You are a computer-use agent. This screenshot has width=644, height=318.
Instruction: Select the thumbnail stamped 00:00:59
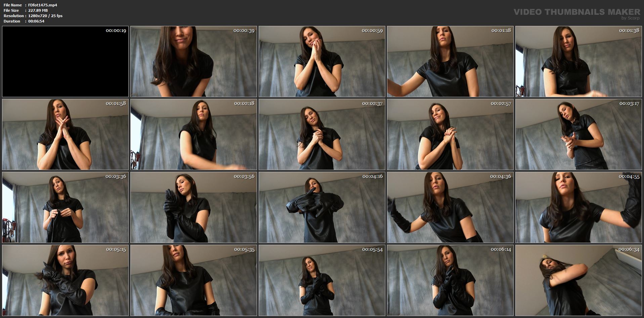pos(322,62)
